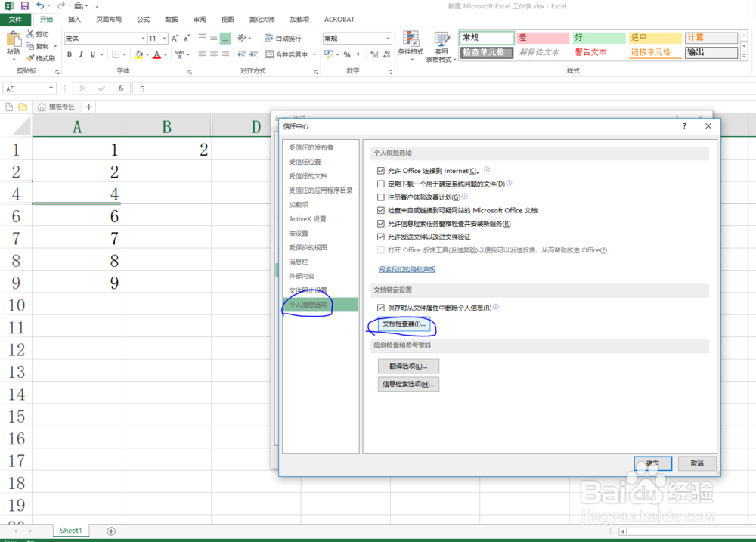Select the Format Painter brush
The height and width of the screenshot is (542, 756).
30,58
